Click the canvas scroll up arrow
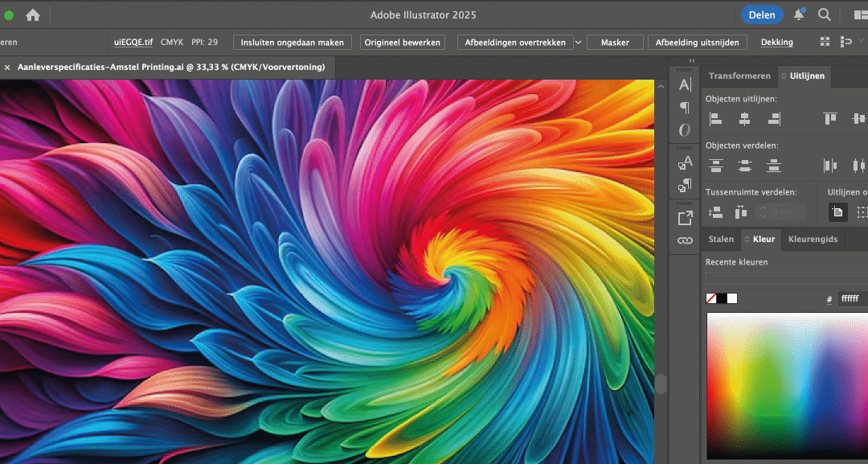 661,86
